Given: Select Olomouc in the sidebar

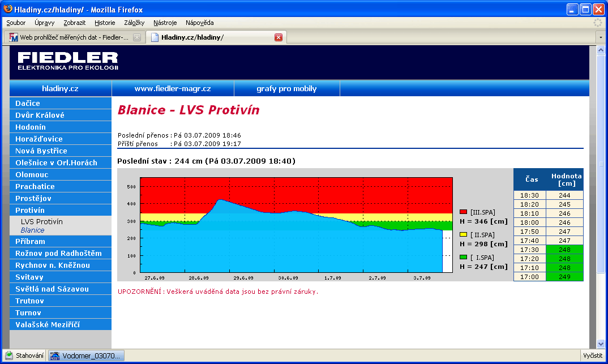Looking at the screenshot, I should point(61,174).
